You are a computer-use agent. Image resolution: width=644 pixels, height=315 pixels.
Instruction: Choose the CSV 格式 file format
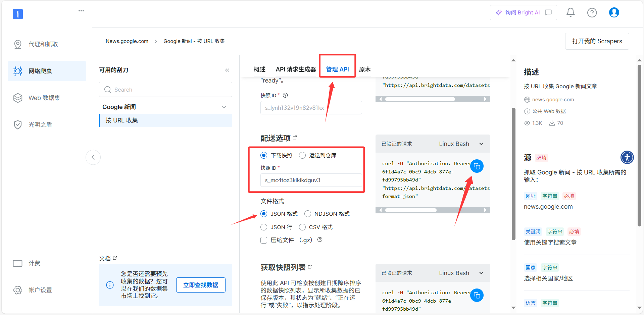click(x=302, y=227)
